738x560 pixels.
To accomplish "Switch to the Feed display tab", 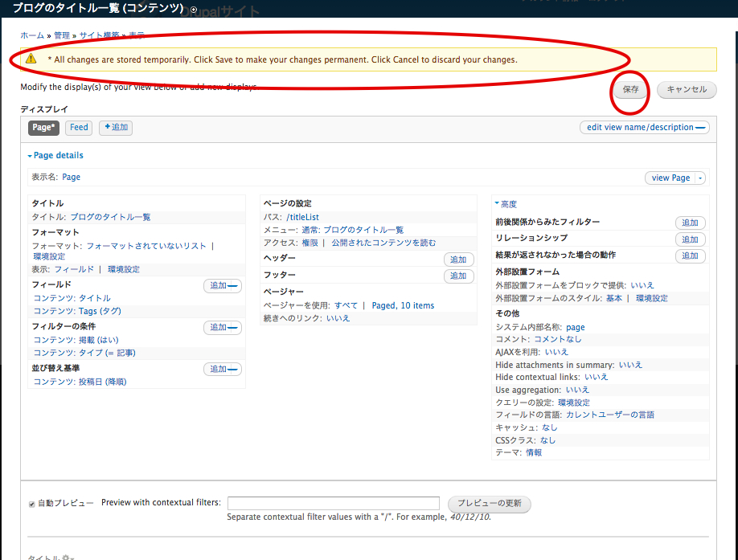I will (x=78, y=127).
